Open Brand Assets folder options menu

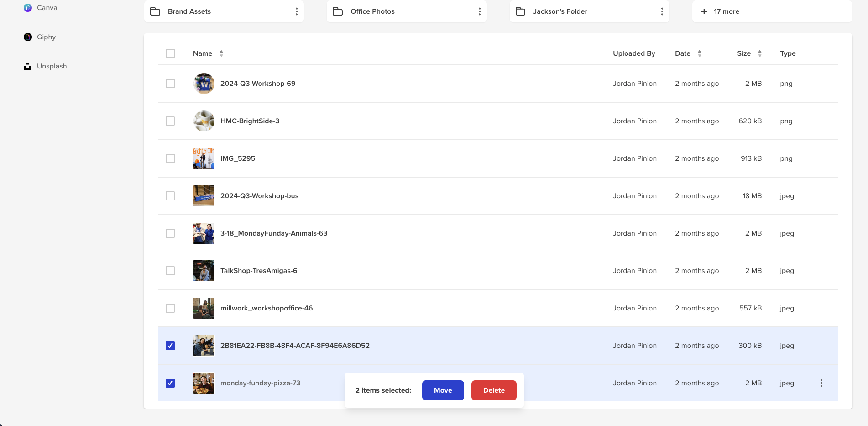coord(297,11)
